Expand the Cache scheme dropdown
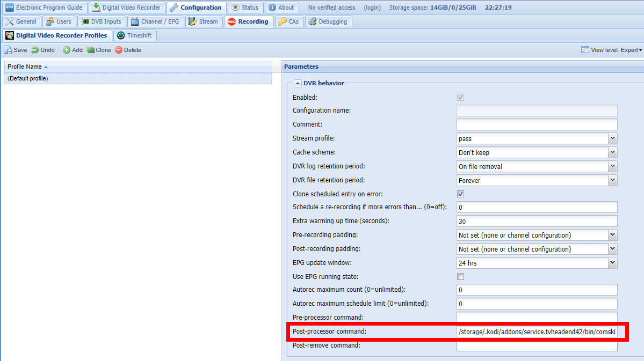The height and width of the screenshot is (361, 644). 612,152
